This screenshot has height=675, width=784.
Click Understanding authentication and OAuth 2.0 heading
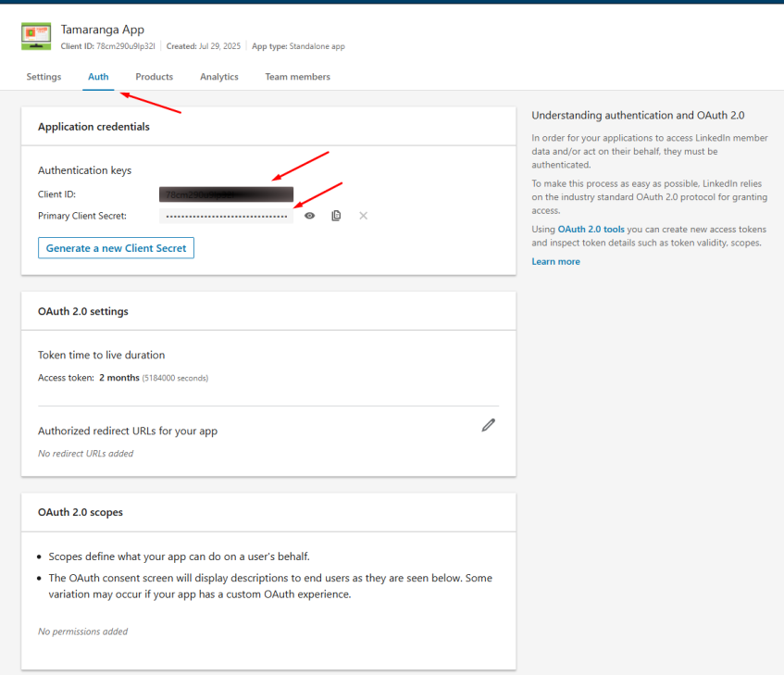point(638,116)
